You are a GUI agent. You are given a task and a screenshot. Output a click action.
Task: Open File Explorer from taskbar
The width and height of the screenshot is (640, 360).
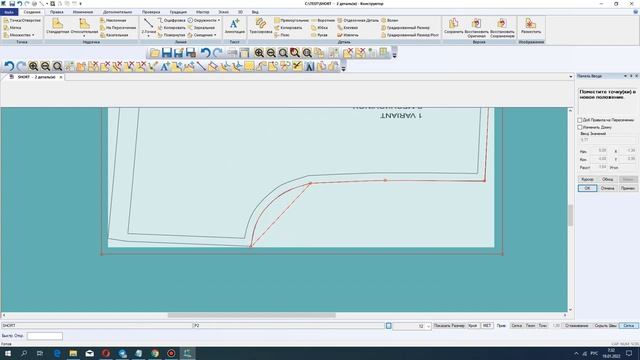[73, 353]
